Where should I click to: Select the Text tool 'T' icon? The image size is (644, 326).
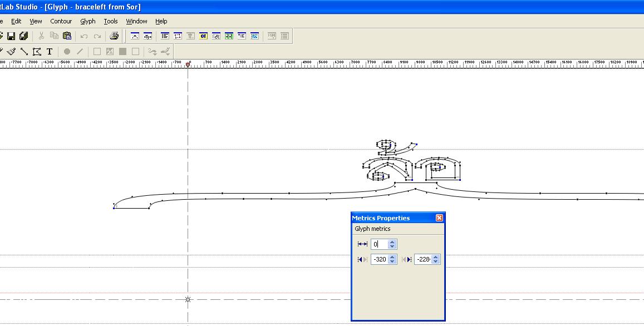pyautogui.click(x=50, y=51)
